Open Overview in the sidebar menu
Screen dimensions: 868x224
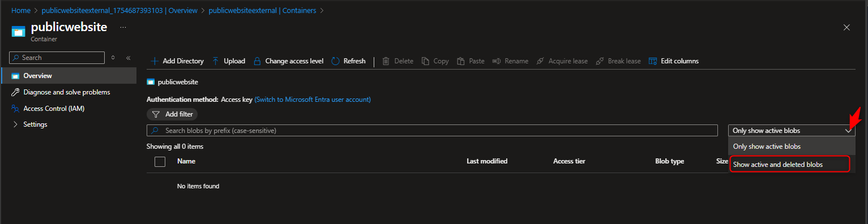coord(69,76)
